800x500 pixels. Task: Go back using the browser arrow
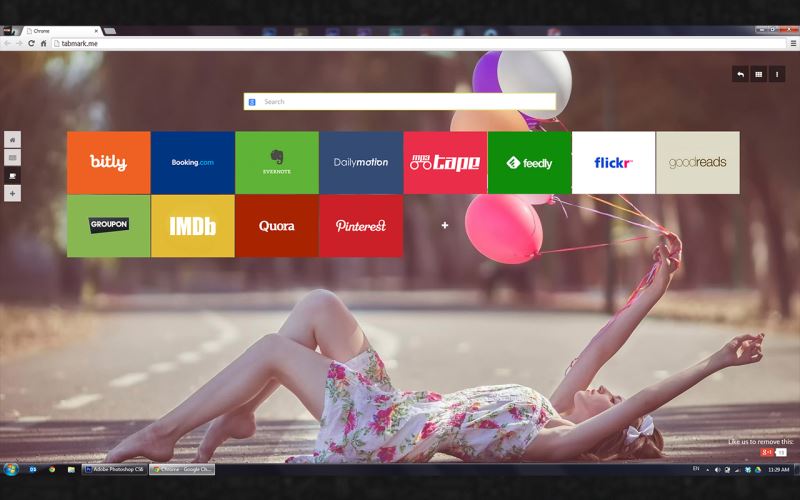[7, 43]
